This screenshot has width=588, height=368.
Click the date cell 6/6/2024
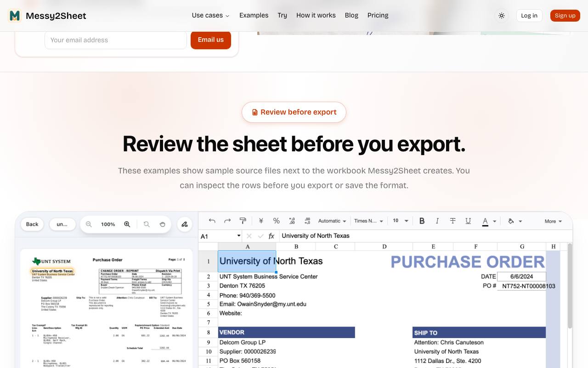point(521,276)
